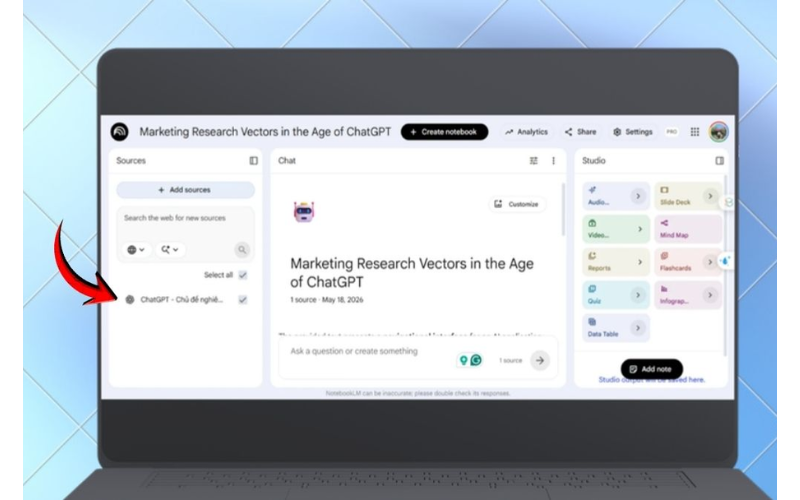Click the NotebookLM logo icon
This screenshot has height=500, width=800.
coord(119,132)
